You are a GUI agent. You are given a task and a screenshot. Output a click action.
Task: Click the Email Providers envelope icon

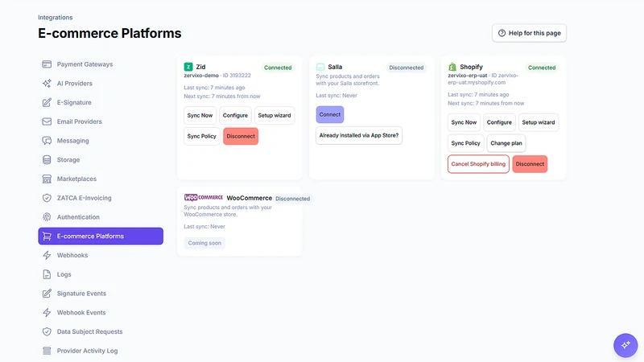tap(47, 121)
